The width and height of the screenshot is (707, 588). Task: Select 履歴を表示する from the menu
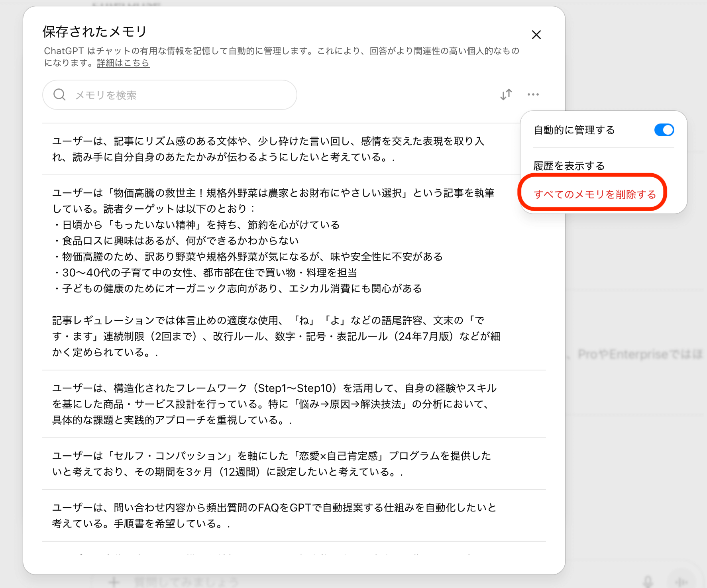click(x=569, y=166)
